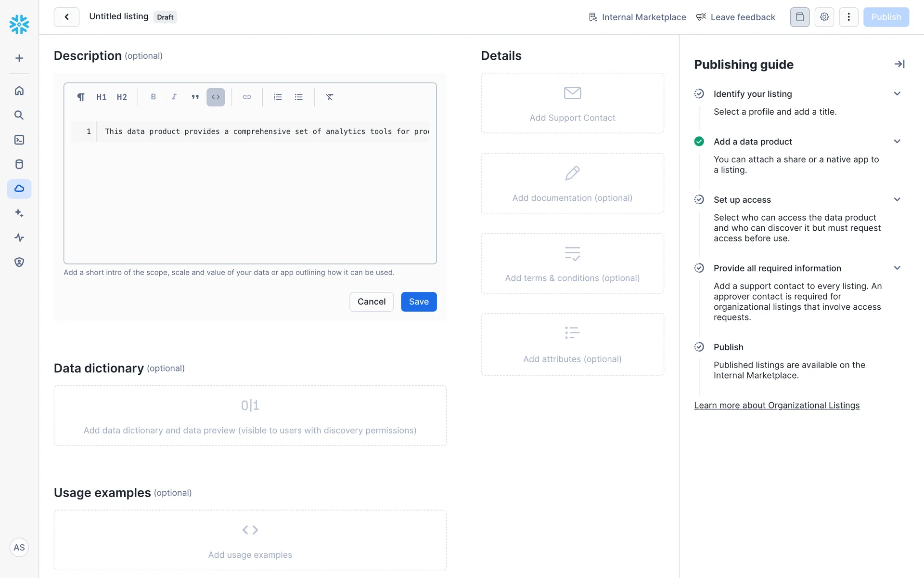Open the Monitoring activity icon in sidebar

[19, 237]
